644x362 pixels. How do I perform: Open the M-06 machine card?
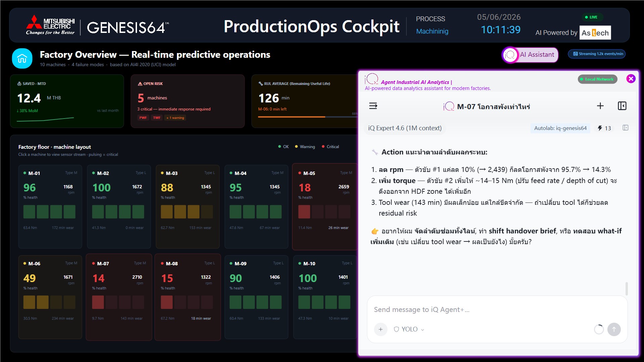click(x=50, y=297)
